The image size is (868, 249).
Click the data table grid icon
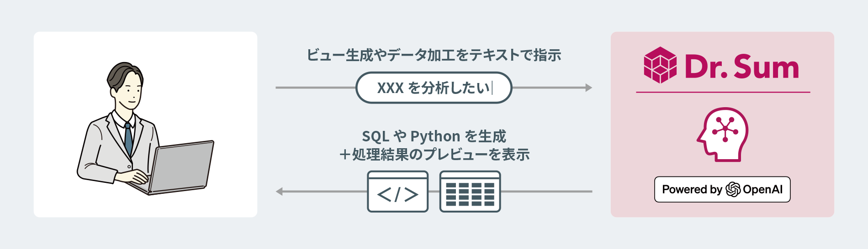click(470, 192)
